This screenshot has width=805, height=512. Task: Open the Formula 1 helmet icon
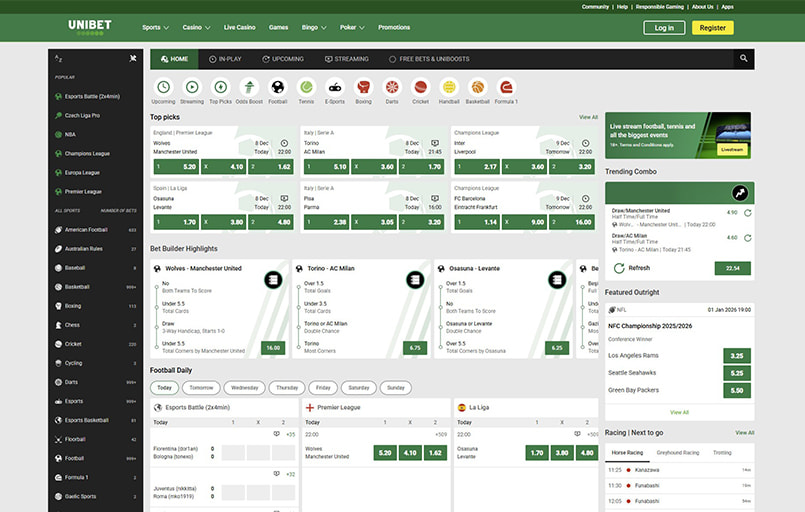point(506,88)
